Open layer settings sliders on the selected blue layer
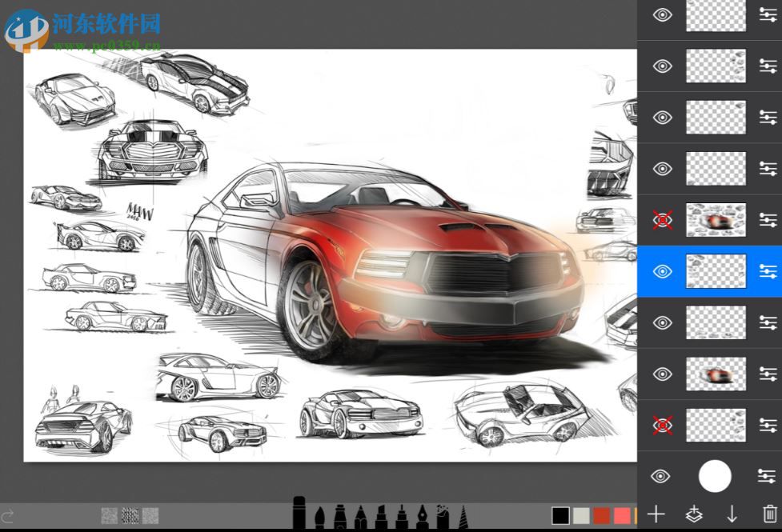The image size is (782, 532). pyautogui.click(x=768, y=270)
